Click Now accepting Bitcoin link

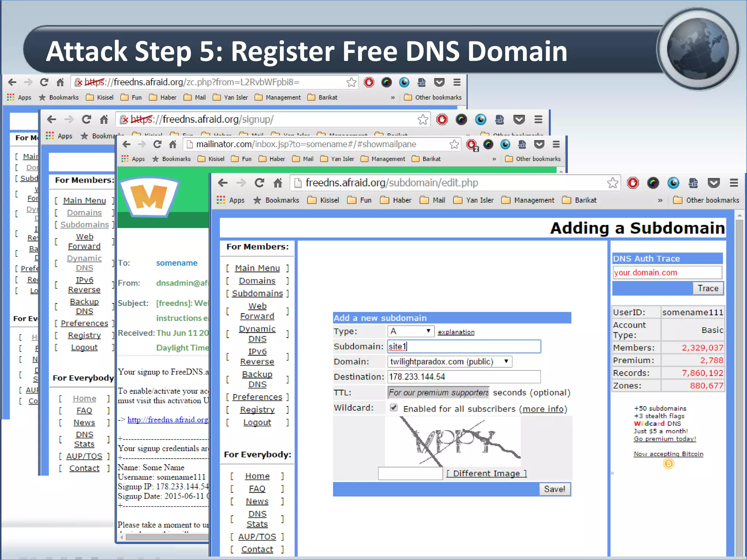[668, 454]
